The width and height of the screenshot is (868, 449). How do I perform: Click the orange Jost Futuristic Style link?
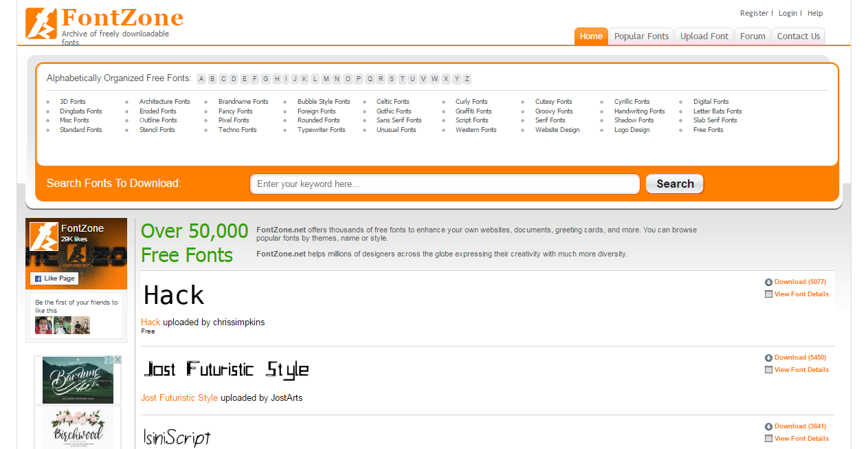click(x=179, y=398)
